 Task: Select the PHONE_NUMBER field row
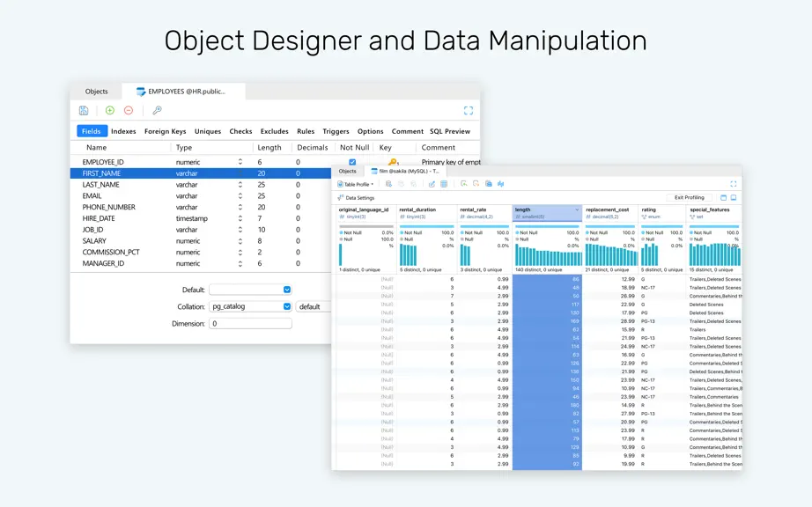point(201,207)
